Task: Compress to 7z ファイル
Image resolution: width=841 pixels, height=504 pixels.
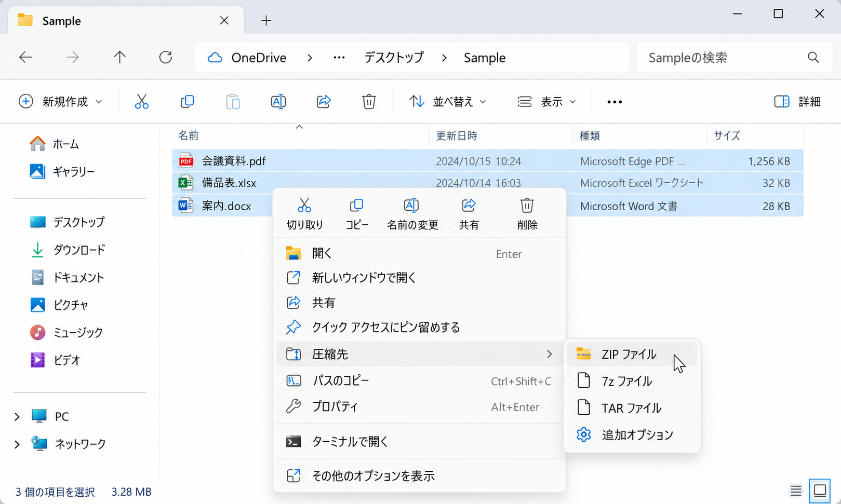Action: click(632, 381)
